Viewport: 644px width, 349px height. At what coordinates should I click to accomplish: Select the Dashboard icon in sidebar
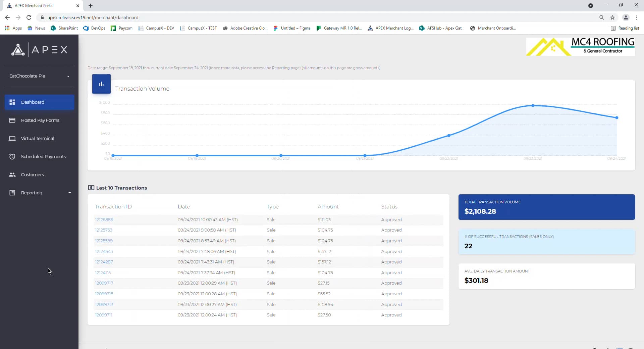tap(12, 102)
